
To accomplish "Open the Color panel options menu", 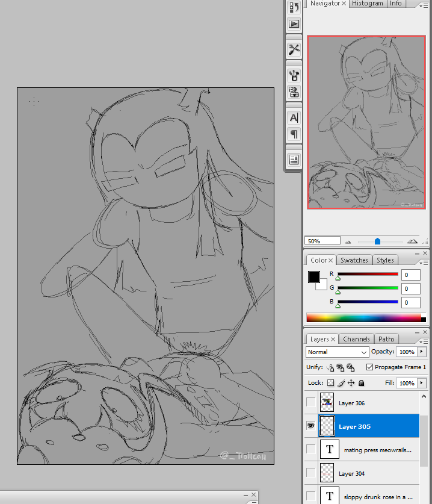I will tap(424, 263).
